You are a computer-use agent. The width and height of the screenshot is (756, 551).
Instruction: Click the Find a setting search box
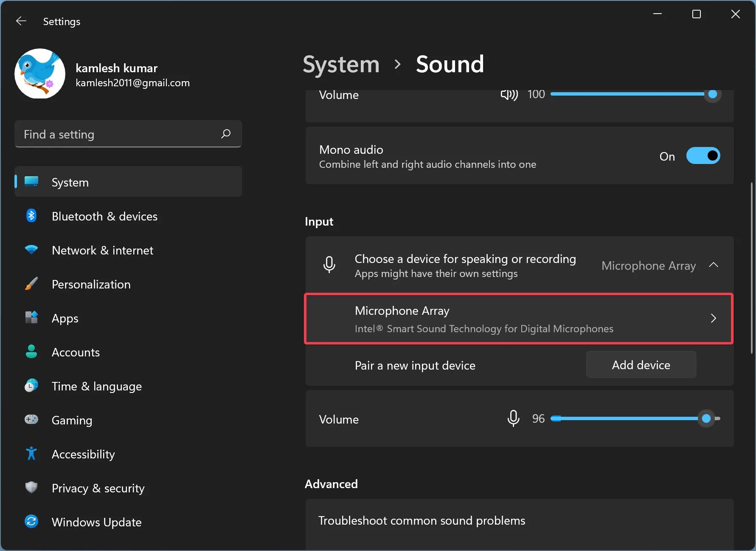[x=119, y=134]
